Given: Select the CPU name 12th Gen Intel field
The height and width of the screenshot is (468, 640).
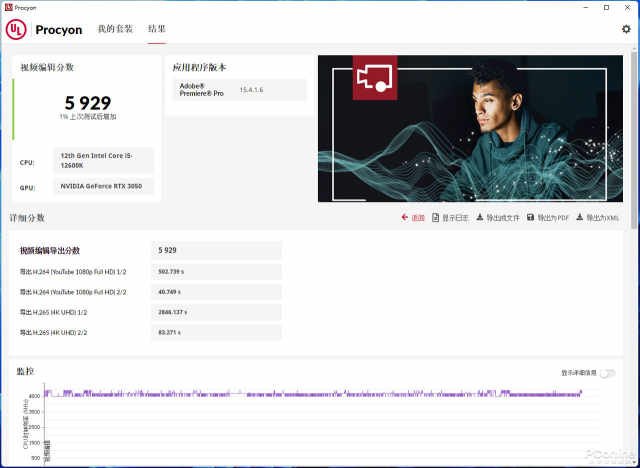Looking at the screenshot, I should click(x=106, y=161).
